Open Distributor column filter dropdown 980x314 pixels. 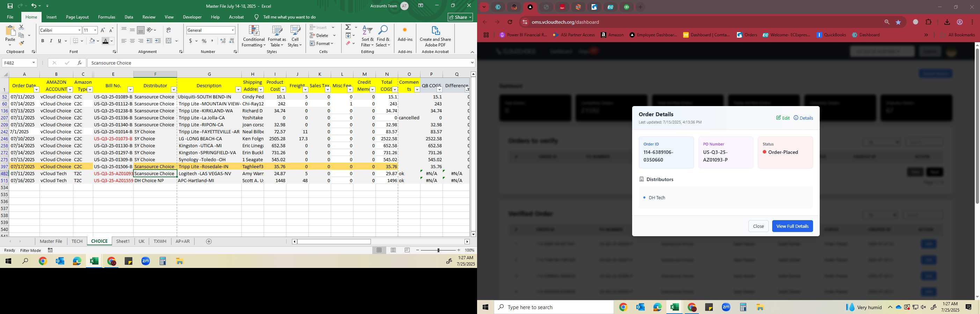[x=174, y=90]
